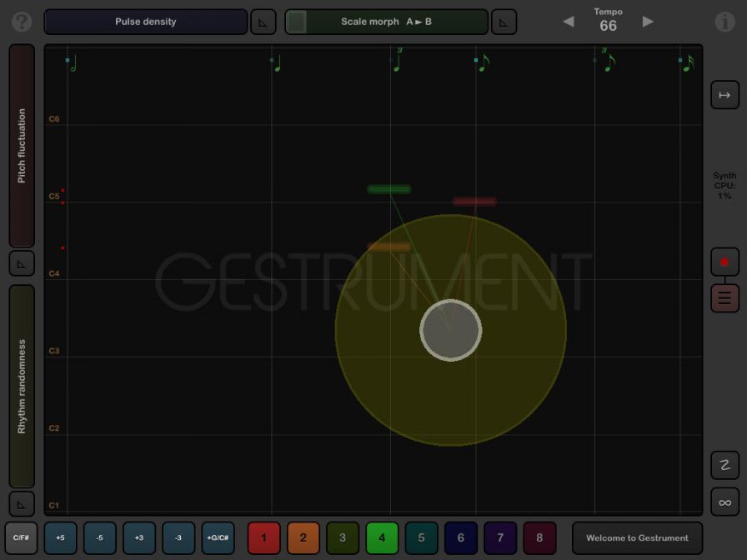The width and height of the screenshot is (747, 560).
Task: Open the Pulse density selector
Action: coord(145,21)
